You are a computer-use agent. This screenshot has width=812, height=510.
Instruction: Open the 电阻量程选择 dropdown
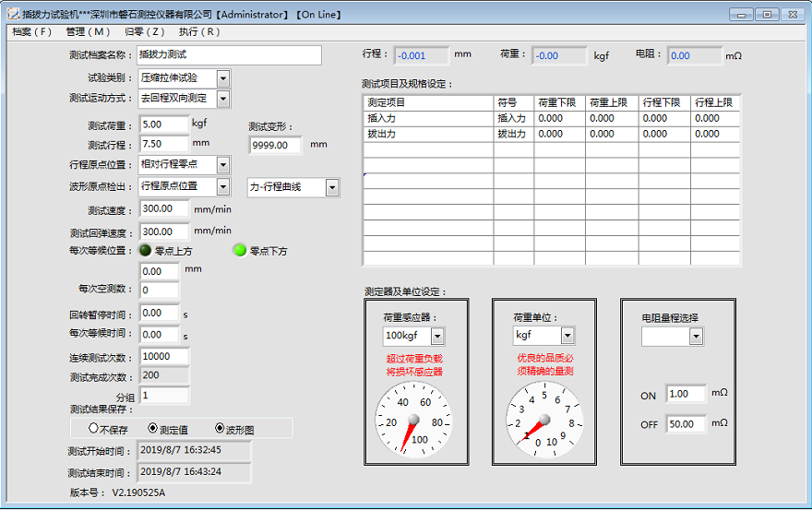(x=696, y=337)
